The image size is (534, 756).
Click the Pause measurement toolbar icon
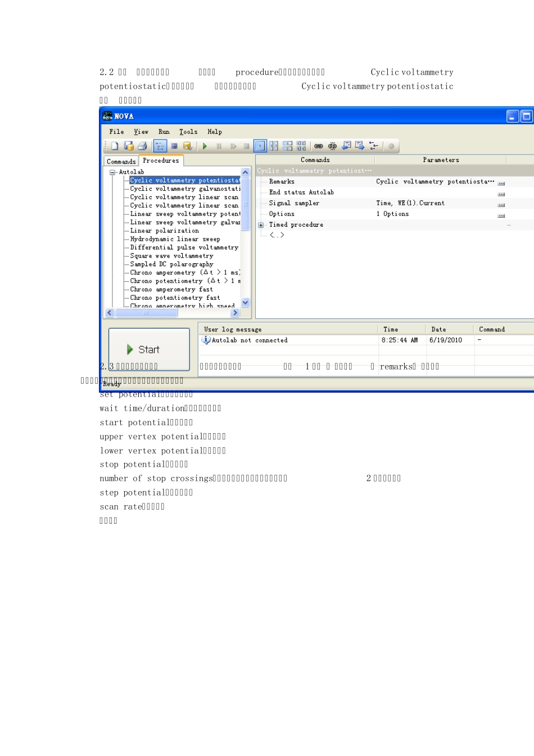coord(219,146)
